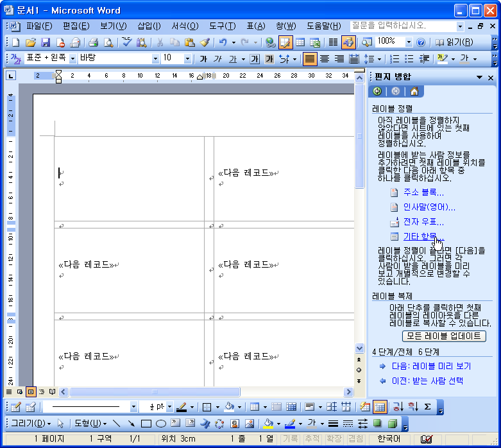Open the 편집(E) menu
This screenshot has height=448, width=501.
click(x=76, y=26)
